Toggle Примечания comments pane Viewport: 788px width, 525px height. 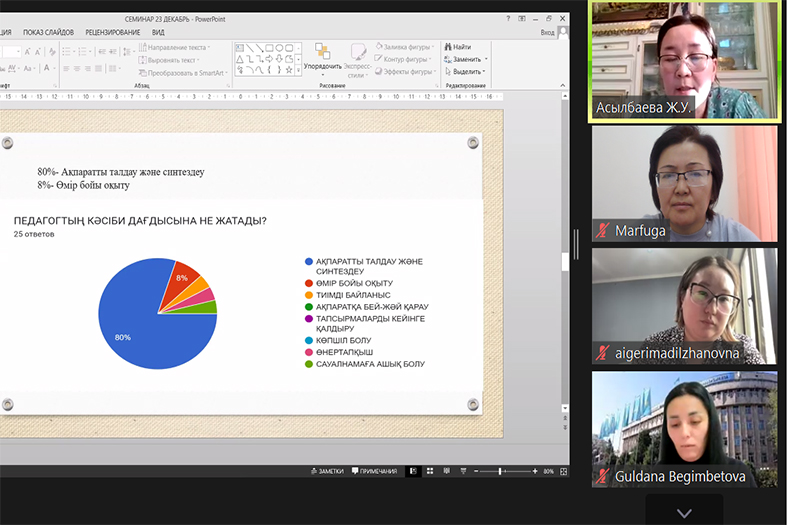click(374, 471)
